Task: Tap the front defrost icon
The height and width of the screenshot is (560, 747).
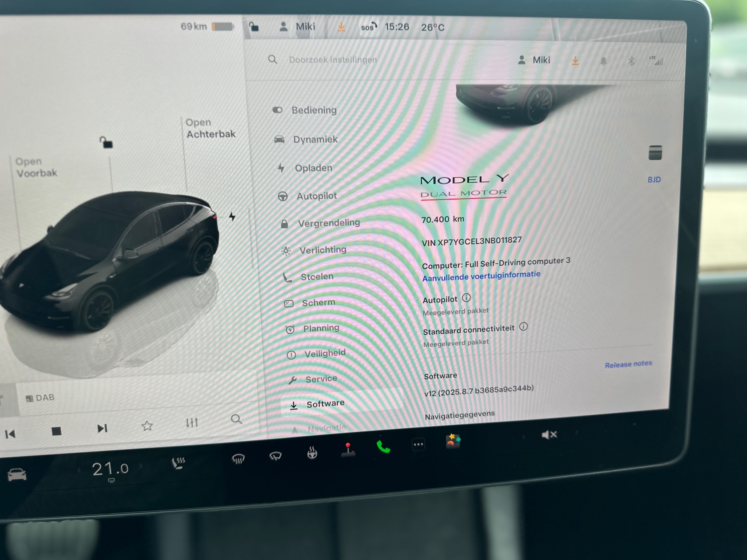Action: 238,459
